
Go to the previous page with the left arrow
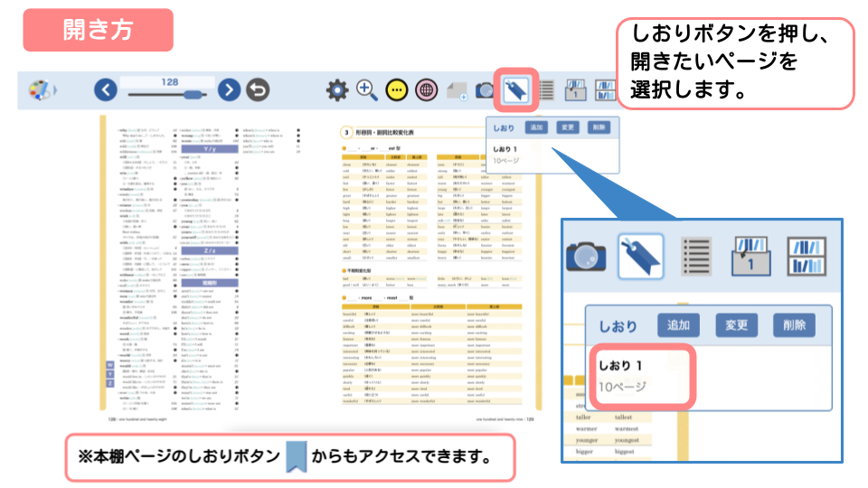(106, 90)
